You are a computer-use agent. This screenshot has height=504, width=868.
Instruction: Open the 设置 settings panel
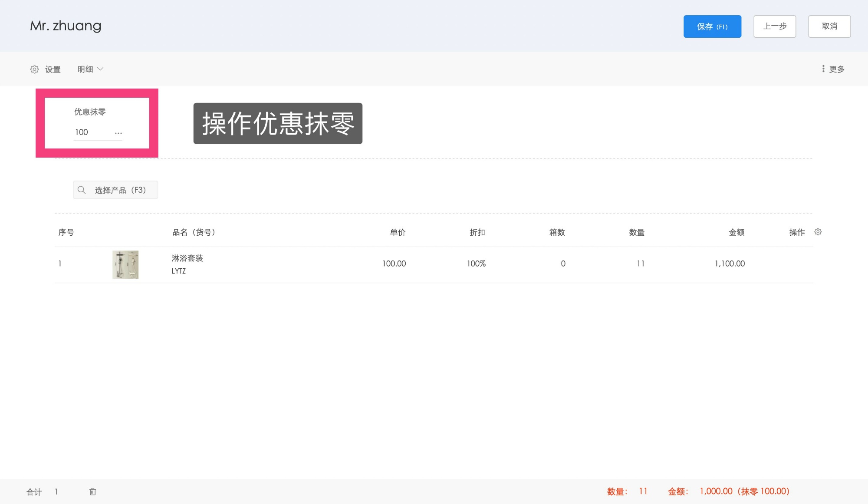pos(46,69)
